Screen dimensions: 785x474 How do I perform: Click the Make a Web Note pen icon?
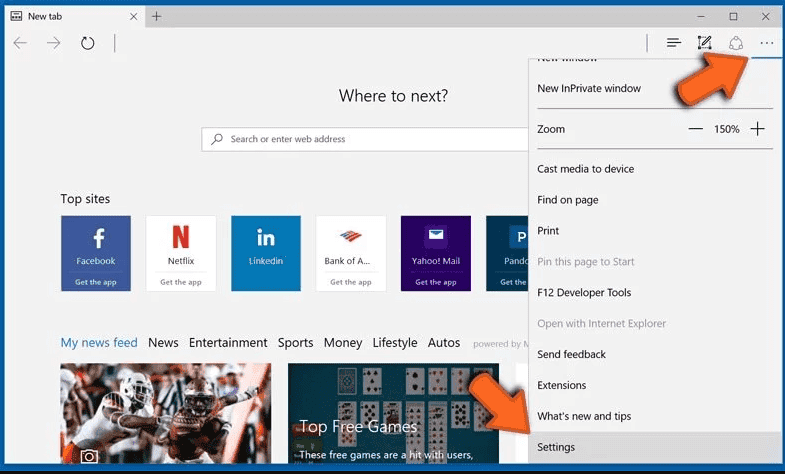pos(704,43)
